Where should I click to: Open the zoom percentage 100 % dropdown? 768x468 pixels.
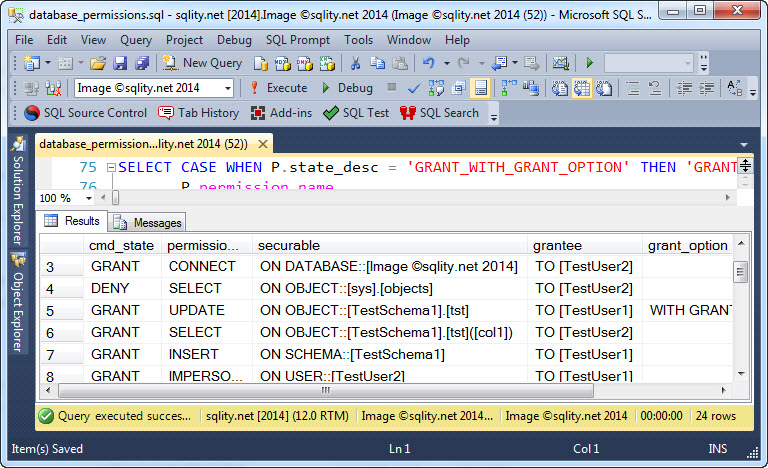click(89, 198)
